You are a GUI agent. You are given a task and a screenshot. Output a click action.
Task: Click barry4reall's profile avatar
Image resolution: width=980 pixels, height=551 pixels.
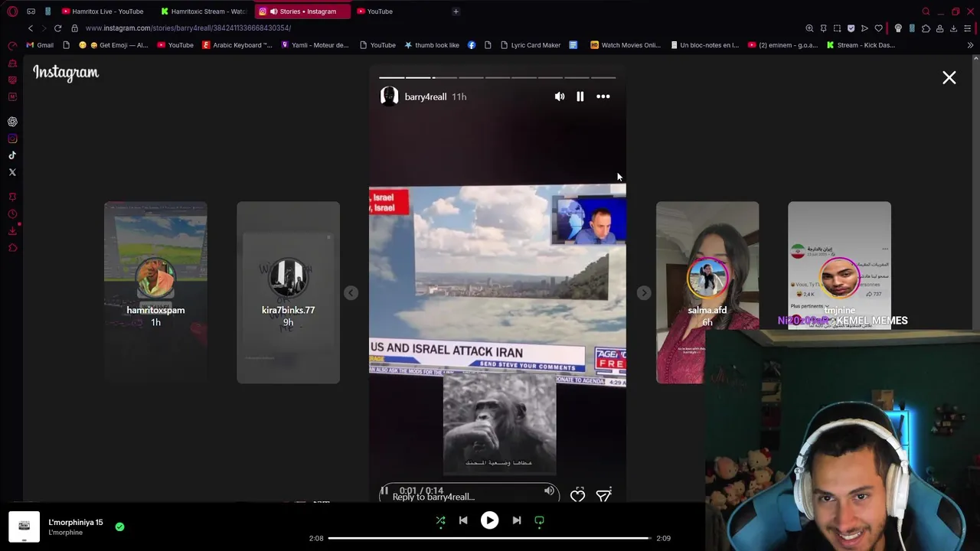point(389,96)
